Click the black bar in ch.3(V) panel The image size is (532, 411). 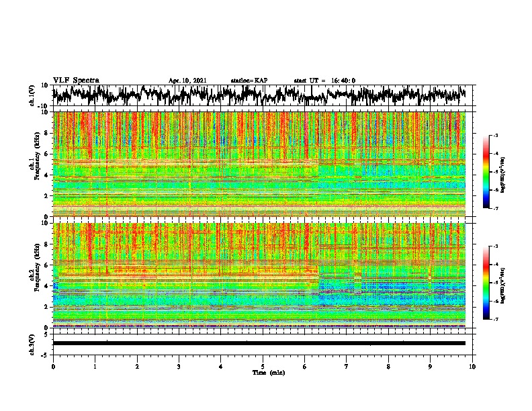coord(259,343)
